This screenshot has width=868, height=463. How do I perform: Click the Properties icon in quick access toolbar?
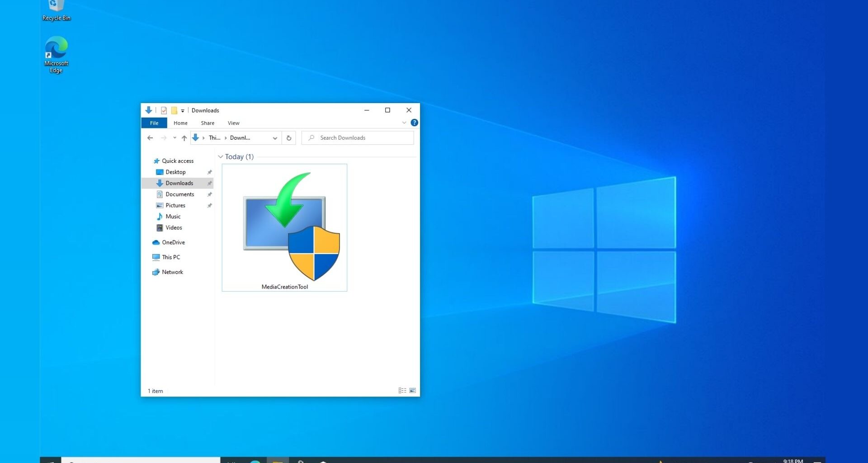click(x=164, y=110)
